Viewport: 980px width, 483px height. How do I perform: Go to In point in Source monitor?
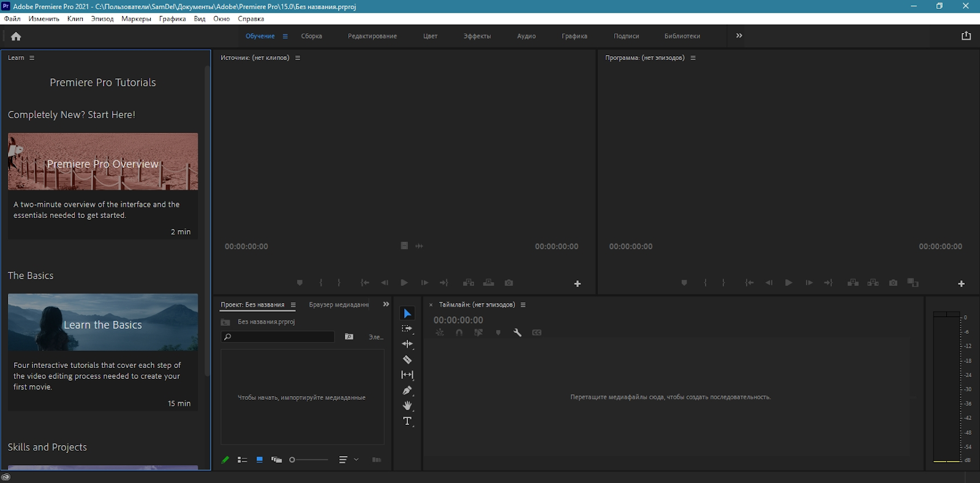pos(365,283)
